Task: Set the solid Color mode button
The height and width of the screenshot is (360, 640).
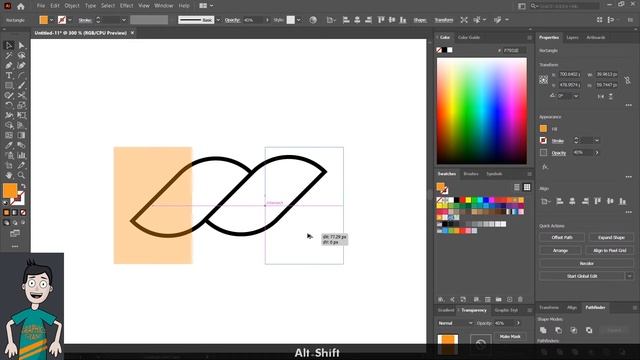Action: point(6,213)
